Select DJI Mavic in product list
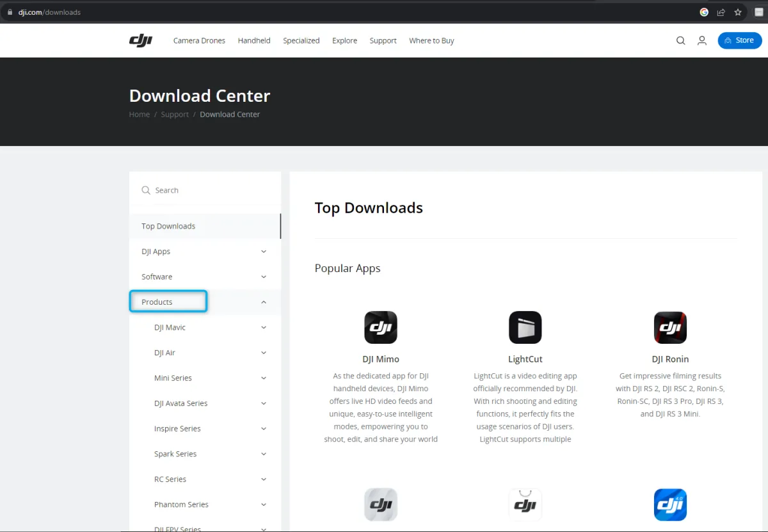This screenshot has height=532, width=768. coord(170,327)
